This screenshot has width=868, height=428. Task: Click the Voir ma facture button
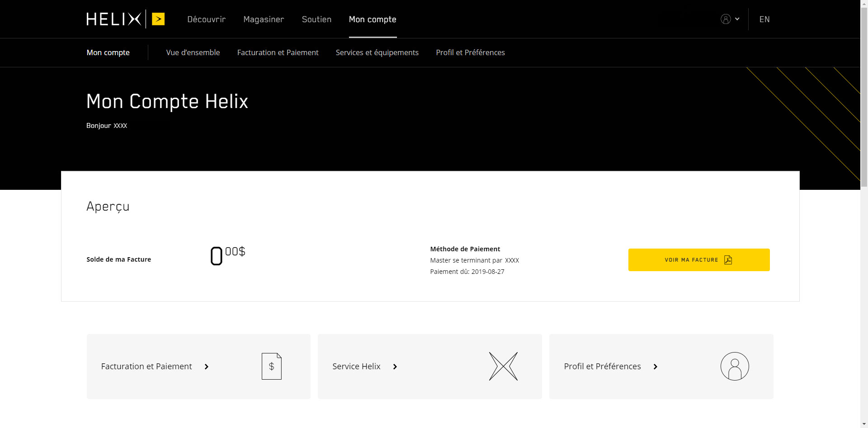699,260
